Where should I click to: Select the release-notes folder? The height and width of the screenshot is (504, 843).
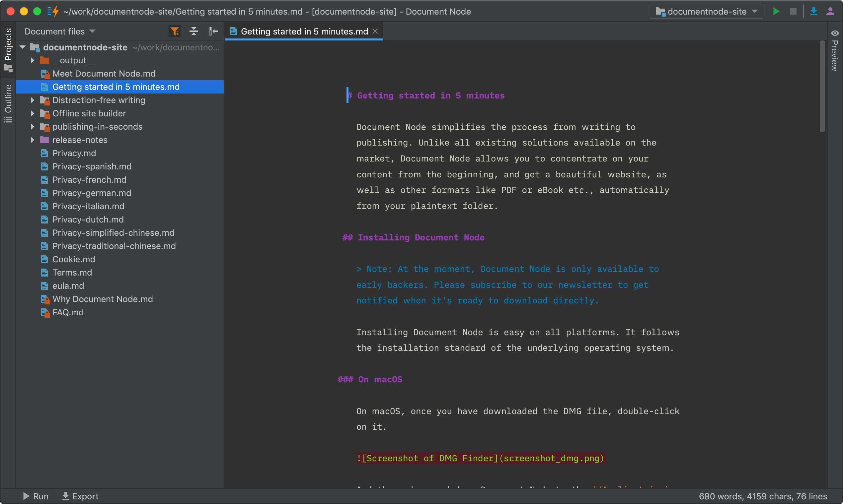click(120, 140)
